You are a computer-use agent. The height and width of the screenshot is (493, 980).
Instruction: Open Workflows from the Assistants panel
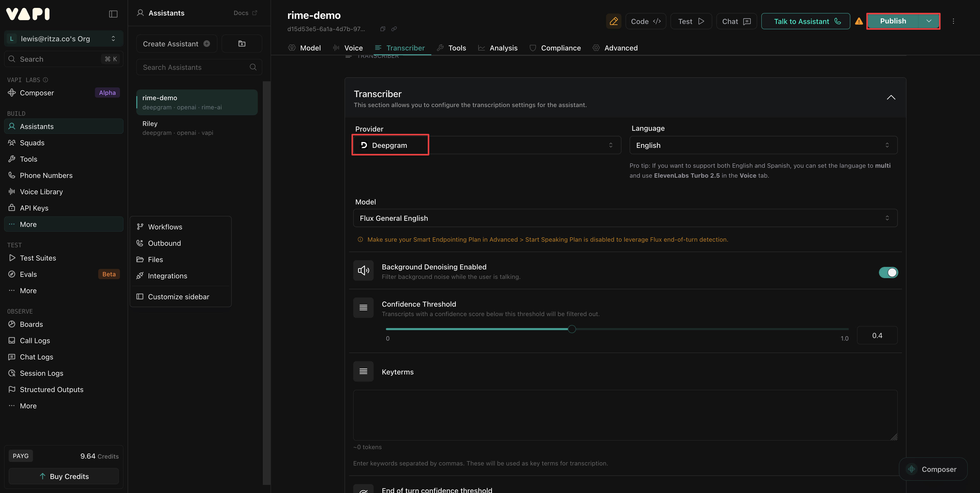tap(165, 227)
